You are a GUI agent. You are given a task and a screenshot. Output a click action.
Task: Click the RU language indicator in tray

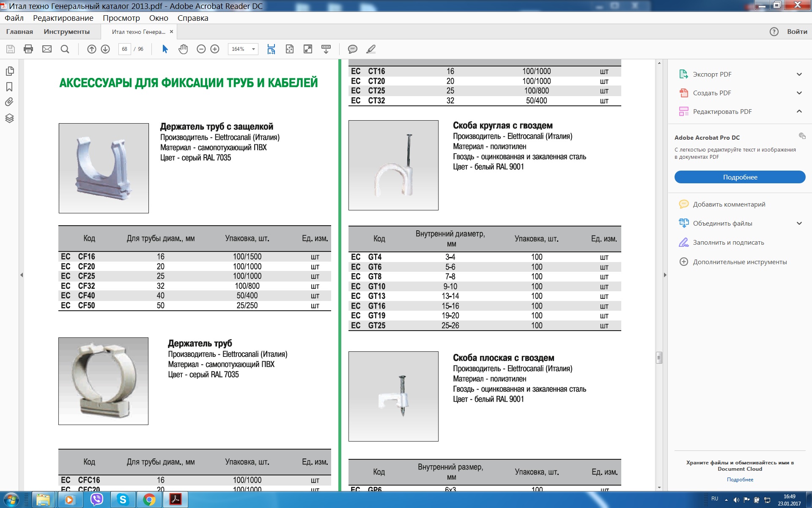click(x=715, y=499)
